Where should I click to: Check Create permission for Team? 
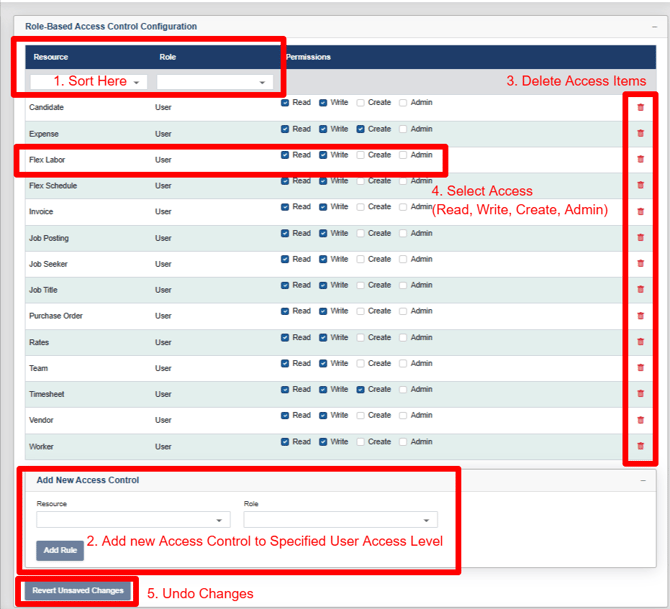coord(361,363)
